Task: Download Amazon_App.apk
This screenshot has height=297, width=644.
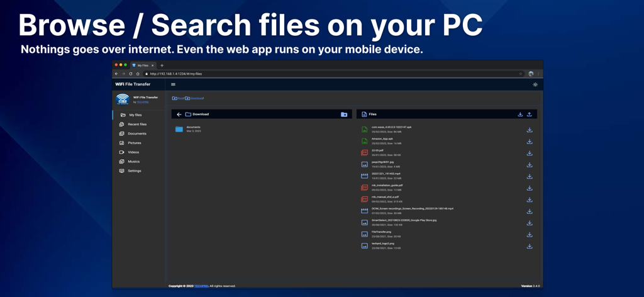Action: click(x=530, y=142)
